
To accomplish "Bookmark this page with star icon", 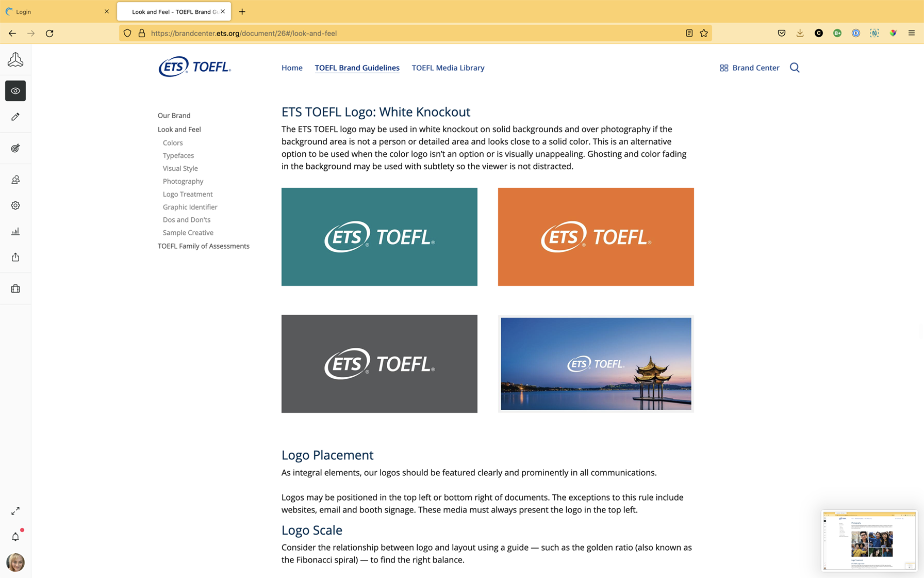I will click(704, 33).
